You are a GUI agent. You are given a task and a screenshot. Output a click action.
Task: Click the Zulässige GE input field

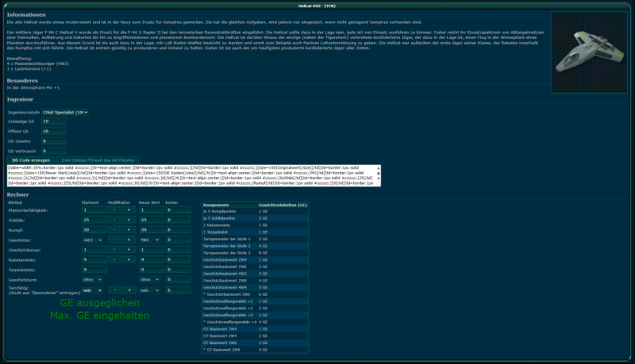coord(54,122)
